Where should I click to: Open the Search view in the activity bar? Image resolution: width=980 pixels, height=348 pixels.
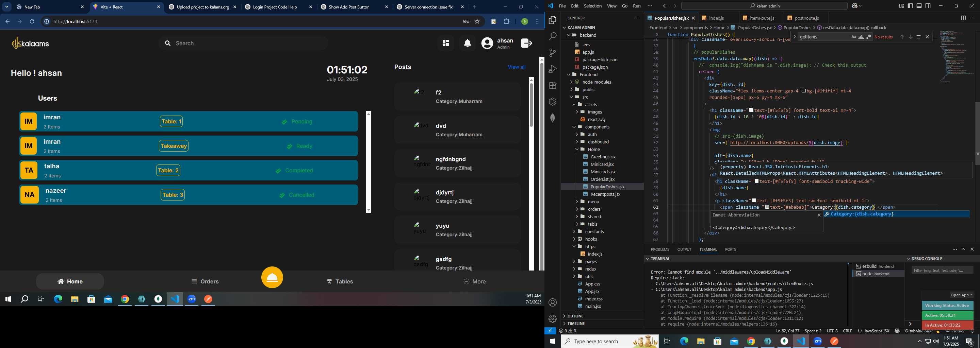[553, 36]
